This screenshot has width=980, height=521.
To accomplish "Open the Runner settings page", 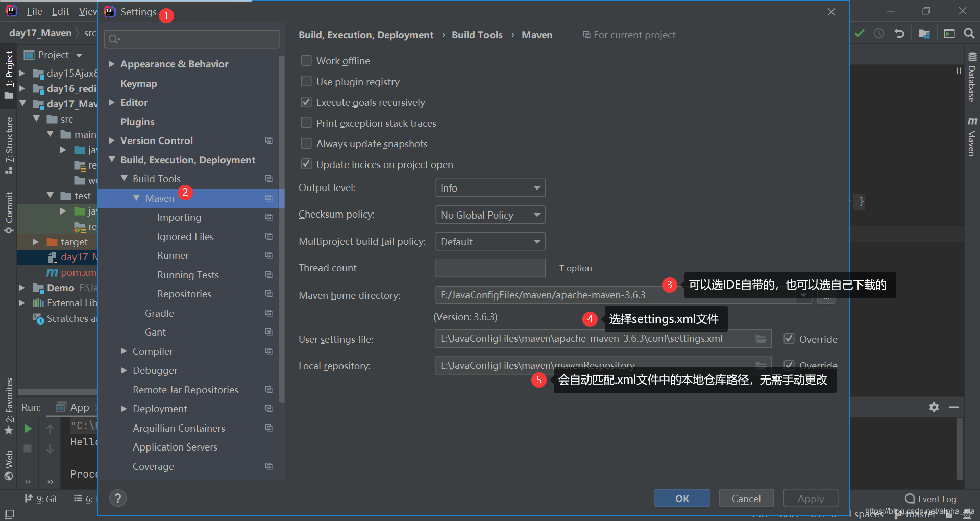I will [173, 255].
